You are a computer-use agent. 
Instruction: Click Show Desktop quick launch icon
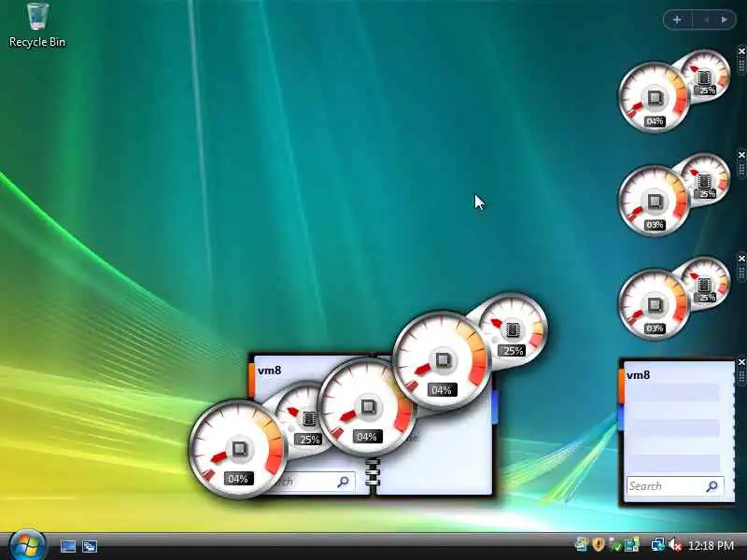[x=68, y=546]
